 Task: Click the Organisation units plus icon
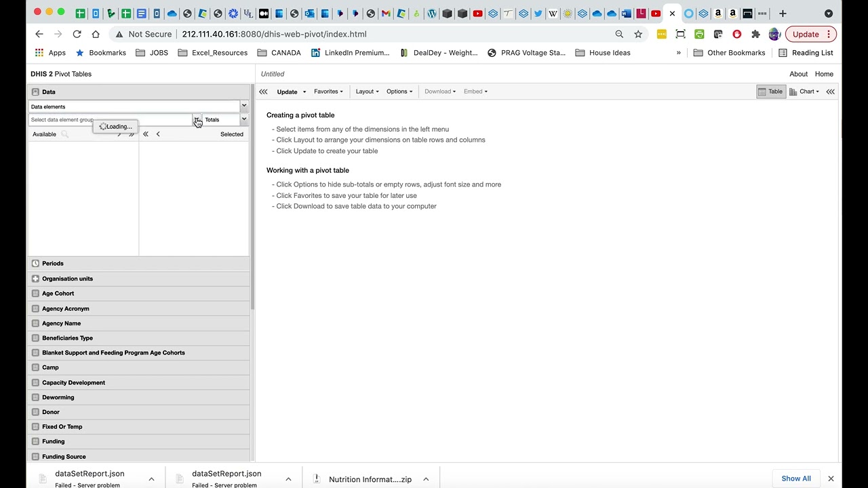coord(35,279)
